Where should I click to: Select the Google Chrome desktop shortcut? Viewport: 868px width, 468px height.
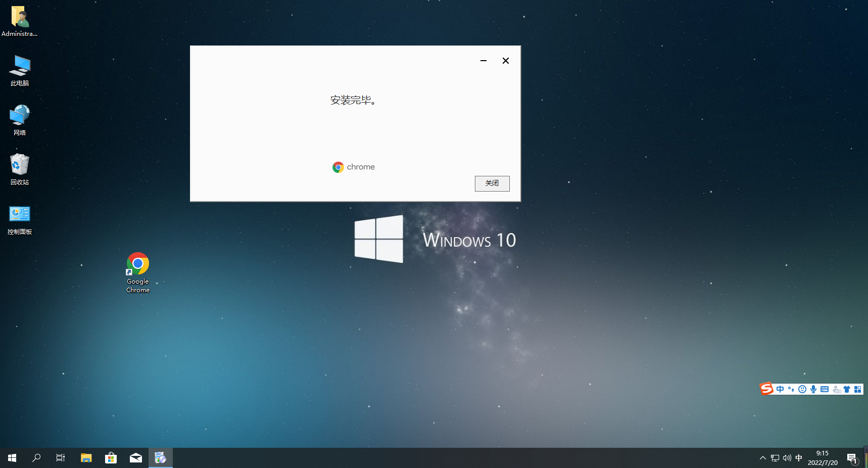(138, 273)
